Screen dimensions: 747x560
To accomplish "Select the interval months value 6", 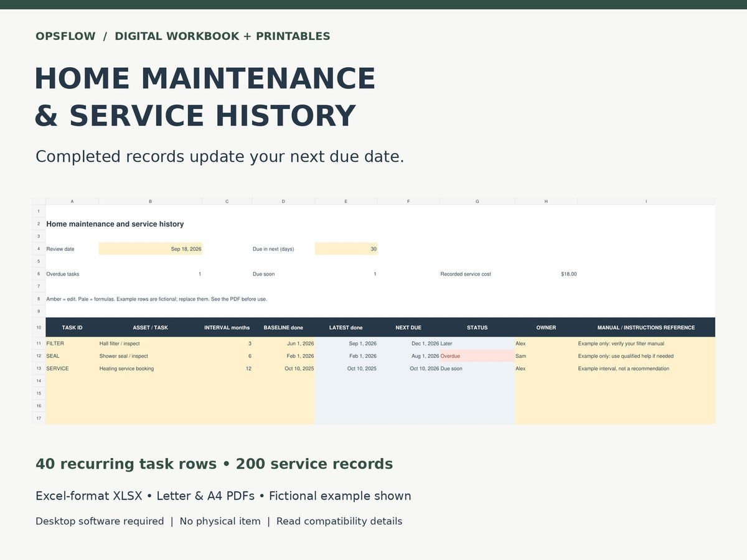I will coord(227,356).
